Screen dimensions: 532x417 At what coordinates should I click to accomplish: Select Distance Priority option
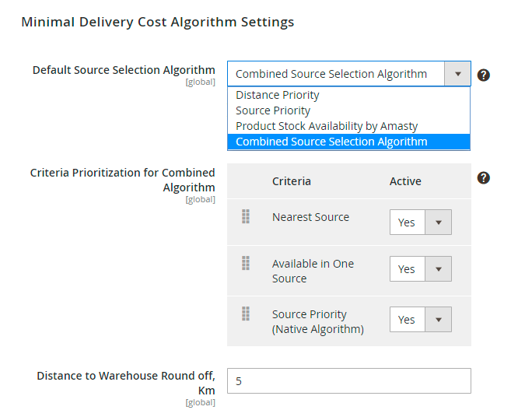click(278, 95)
